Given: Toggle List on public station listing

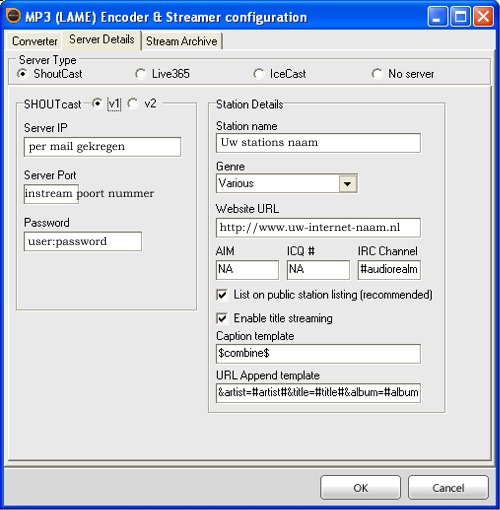Looking at the screenshot, I should point(222,295).
